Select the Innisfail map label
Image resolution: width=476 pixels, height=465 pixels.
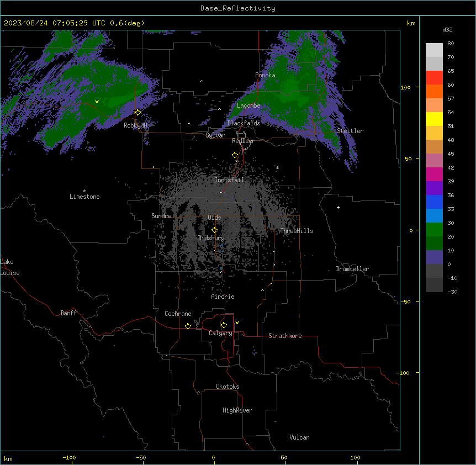[x=230, y=180]
